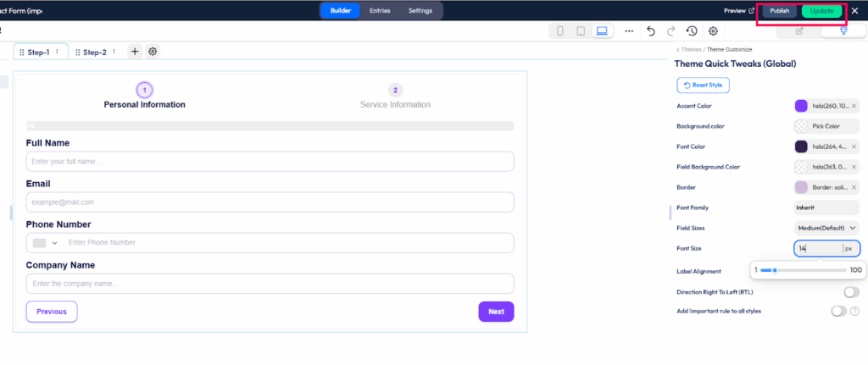Click the undo arrow icon
Viewport: 868px width, 365px height.
[x=650, y=31]
